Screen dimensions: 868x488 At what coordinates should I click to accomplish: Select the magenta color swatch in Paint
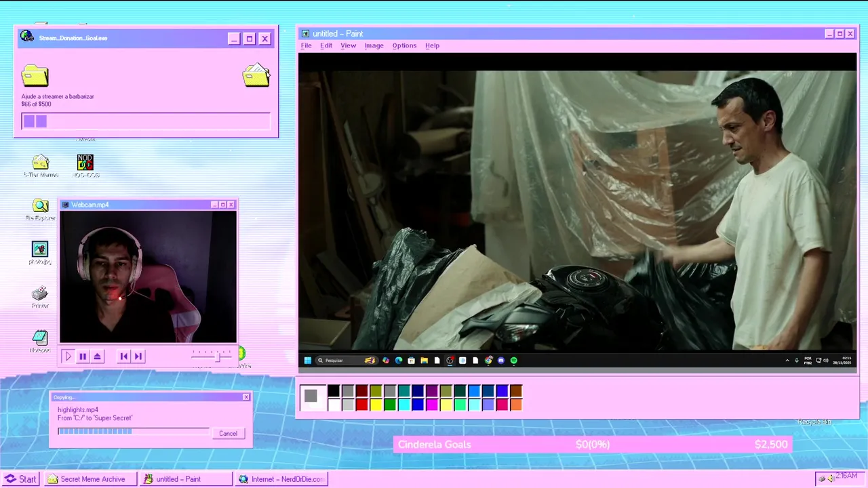[x=432, y=405]
